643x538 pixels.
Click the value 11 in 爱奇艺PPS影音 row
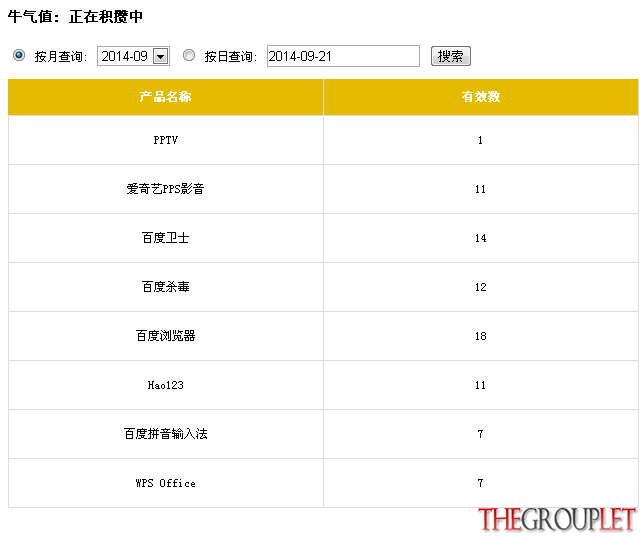(x=481, y=189)
